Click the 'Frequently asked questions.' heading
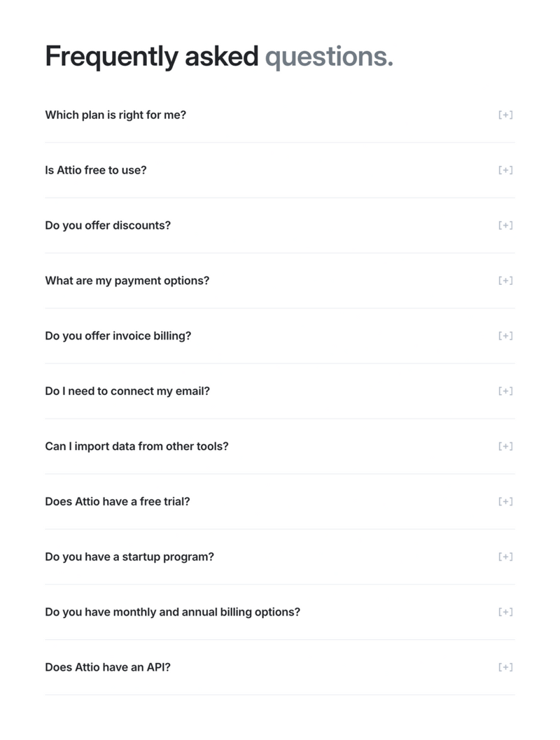 [x=218, y=56]
